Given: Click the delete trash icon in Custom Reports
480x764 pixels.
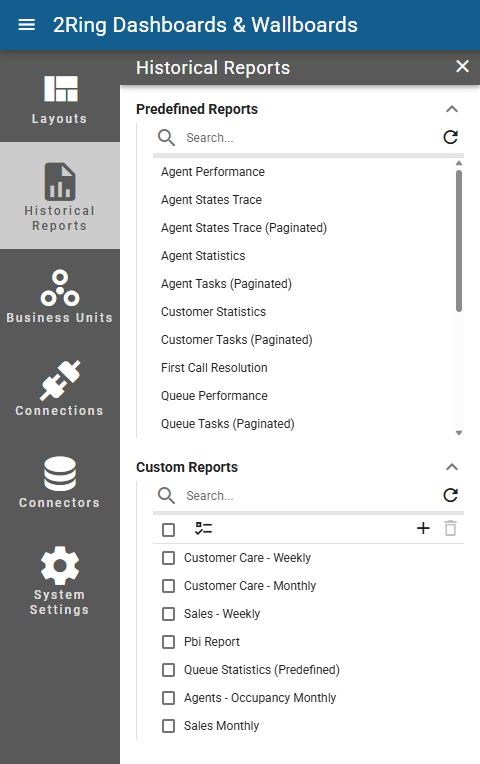Looking at the screenshot, I should click(450, 528).
